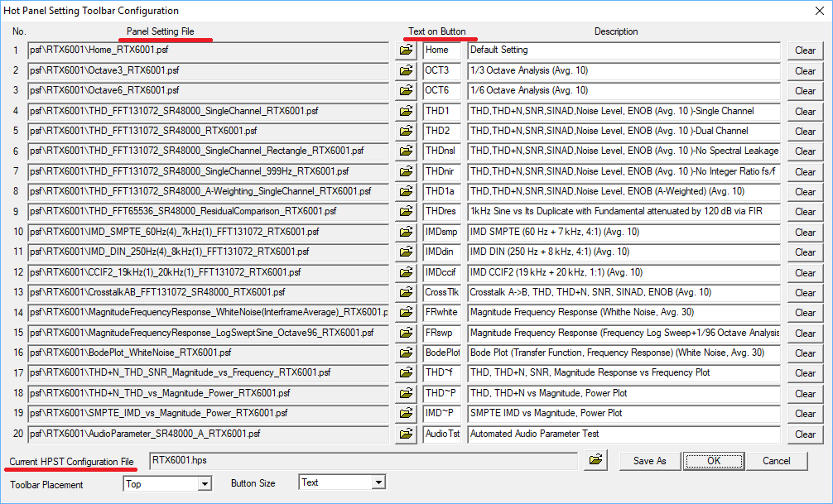This screenshot has height=504, width=833.
Task: Click Crosstalk A->B description field
Action: click(624, 293)
